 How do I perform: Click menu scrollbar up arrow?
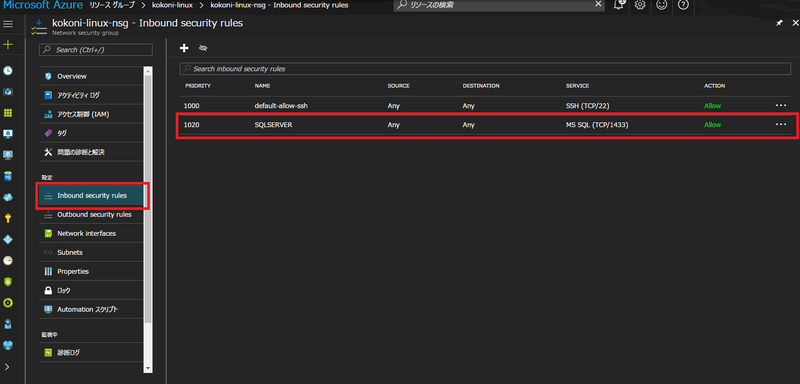click(x=148, y=70)
